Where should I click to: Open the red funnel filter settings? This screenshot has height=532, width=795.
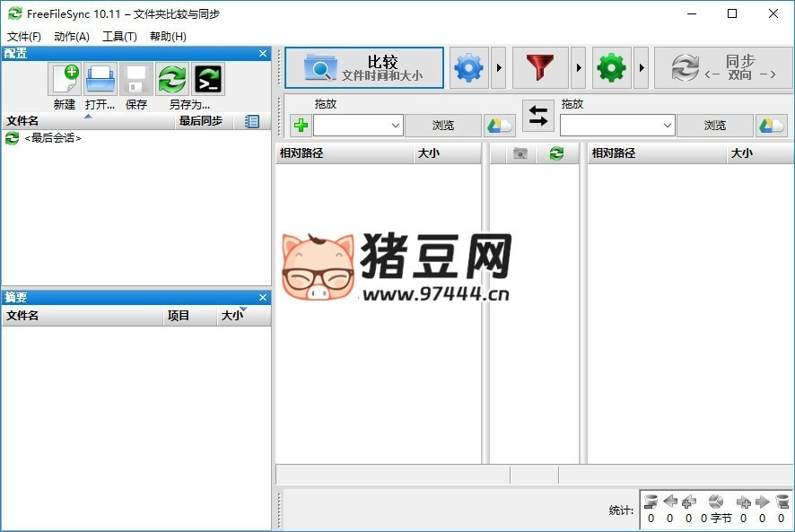pyautogui.click(x=540, y=68)
